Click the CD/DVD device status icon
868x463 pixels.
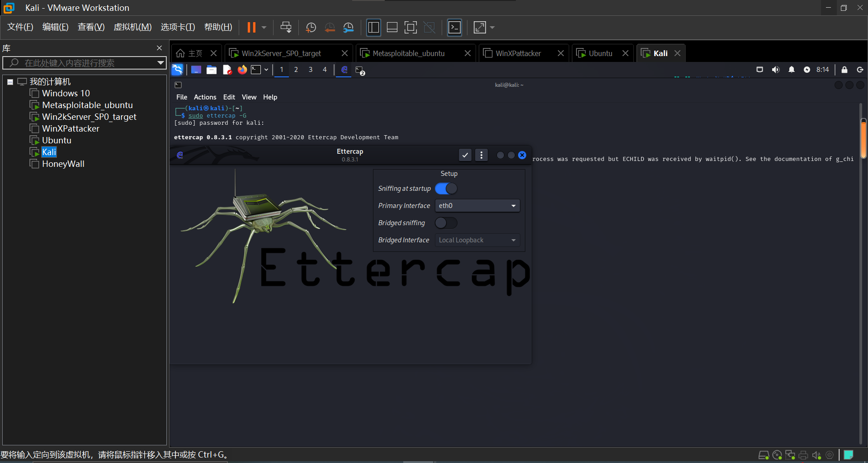(777, 455)
